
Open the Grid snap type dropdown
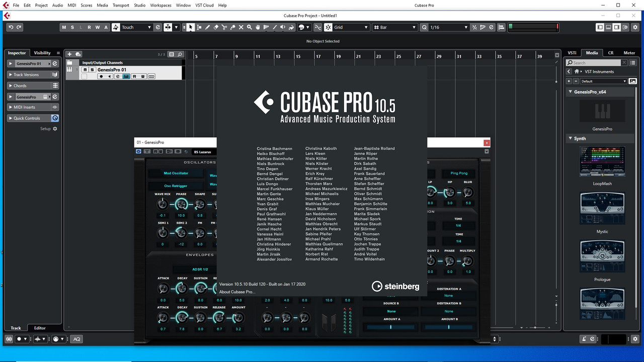click(351, 27)
